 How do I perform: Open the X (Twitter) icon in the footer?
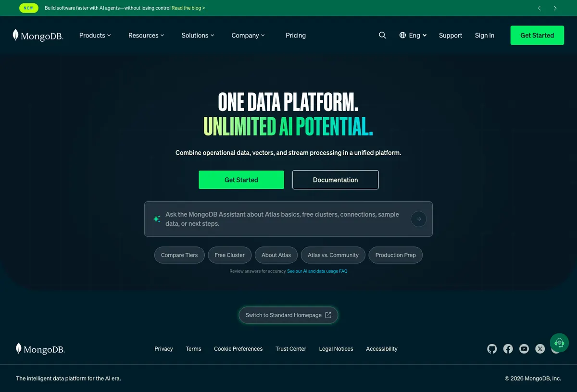[540, 349]
